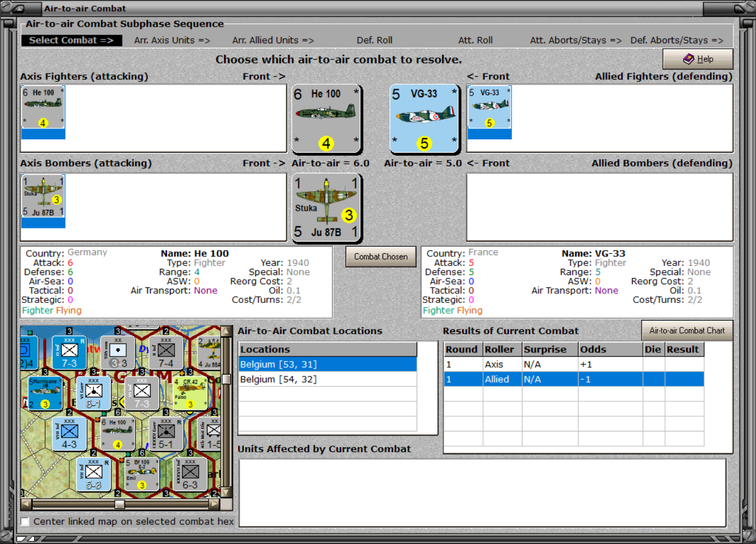This screenshot has height=544, width=756.
Task: Click the VI Garr 6-1 unit on map
Action: [x=93, y=393]
